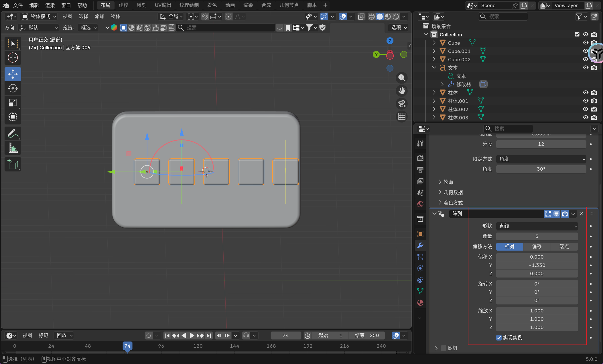Screen dimensions: 603x364
Task: Select the 偏移 offset method button
Action: 537,247
